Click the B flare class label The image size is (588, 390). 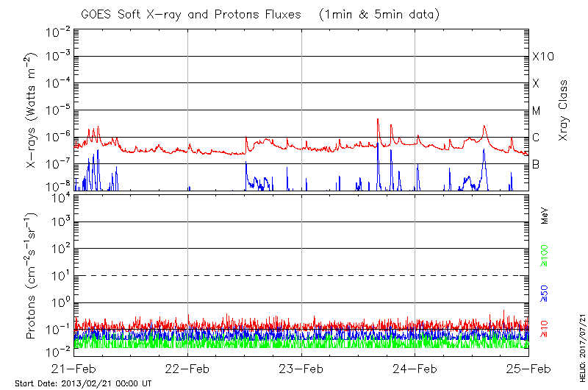pyautogui.click(x=536, y=164)
